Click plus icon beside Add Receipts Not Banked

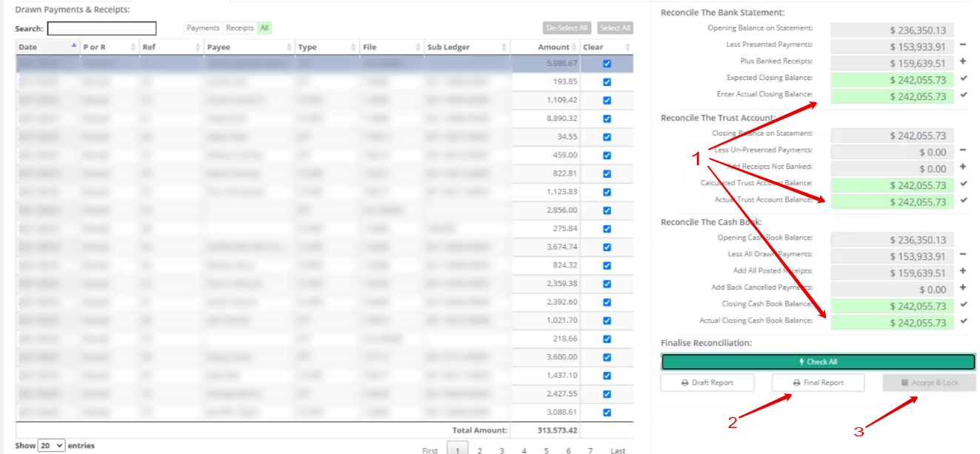(963, 167)
